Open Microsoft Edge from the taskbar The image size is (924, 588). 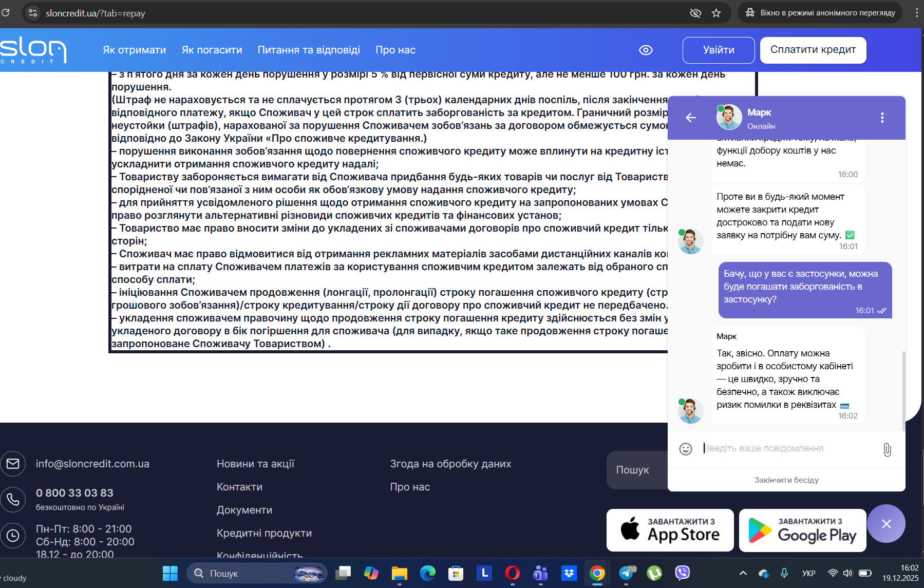pos(427,573)
